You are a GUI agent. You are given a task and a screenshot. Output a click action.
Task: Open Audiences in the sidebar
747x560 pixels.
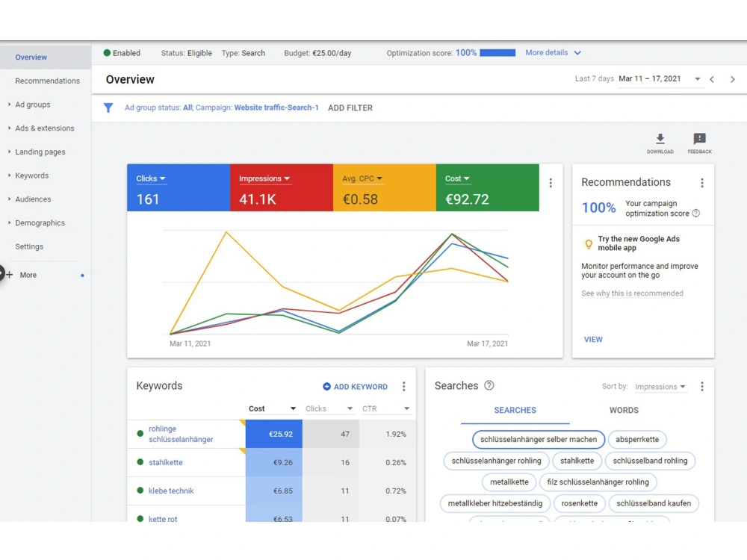click(x=33, y=199)
